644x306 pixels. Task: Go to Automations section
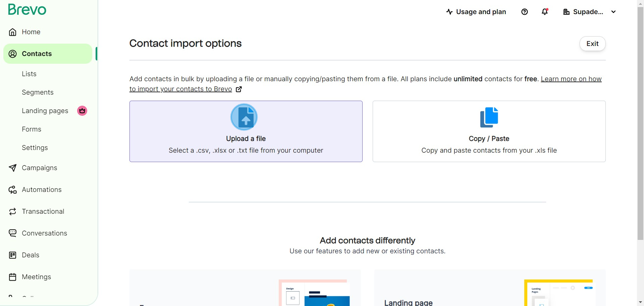(42, 190)
